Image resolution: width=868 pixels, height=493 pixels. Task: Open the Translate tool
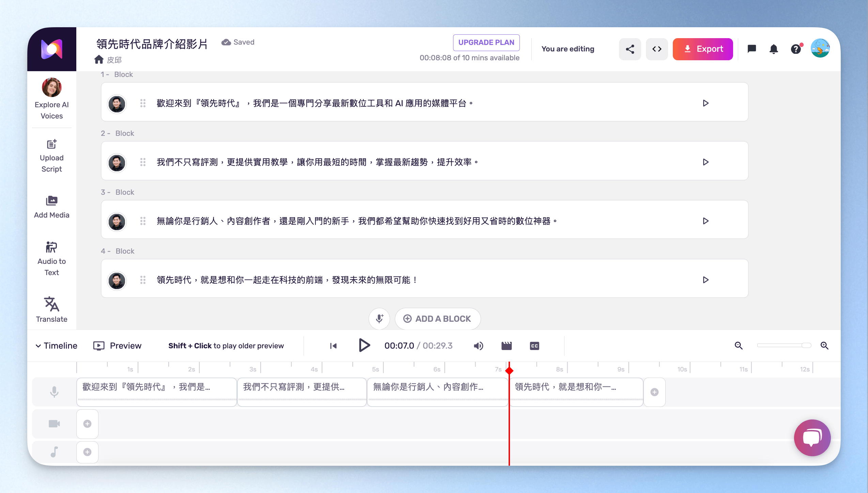52,309
